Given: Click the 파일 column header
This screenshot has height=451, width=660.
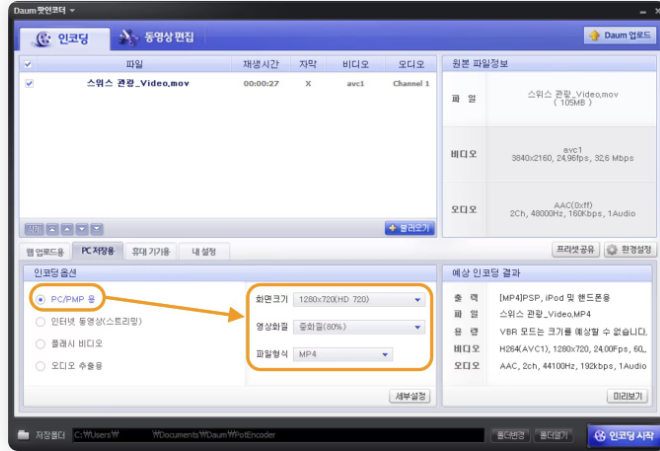Looking at the screenshot, I should 134,64.
